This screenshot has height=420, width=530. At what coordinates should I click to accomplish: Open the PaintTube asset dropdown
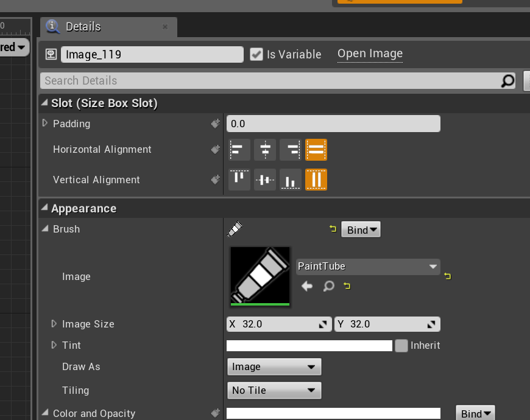(368, 267)
